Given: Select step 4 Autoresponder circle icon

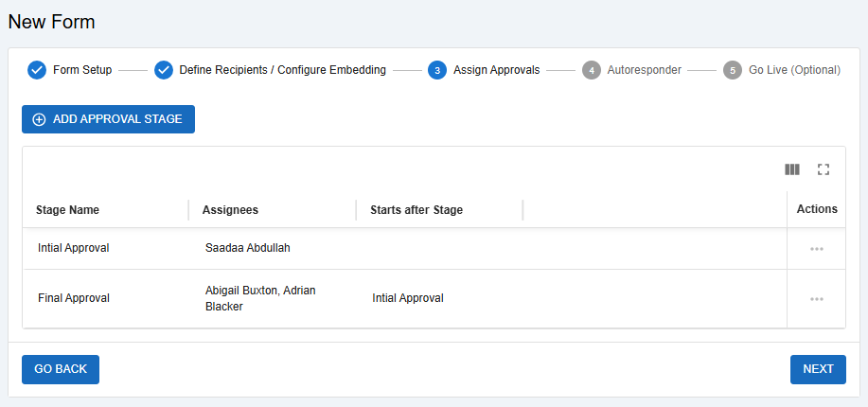Looking at the screenshot, I should pos(591,70).
